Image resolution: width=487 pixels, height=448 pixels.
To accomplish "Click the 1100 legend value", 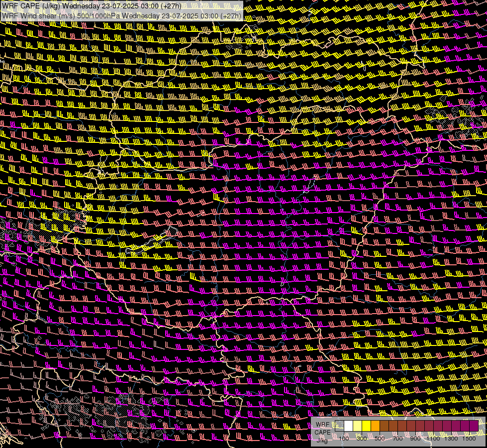I will tap(433, 439).
